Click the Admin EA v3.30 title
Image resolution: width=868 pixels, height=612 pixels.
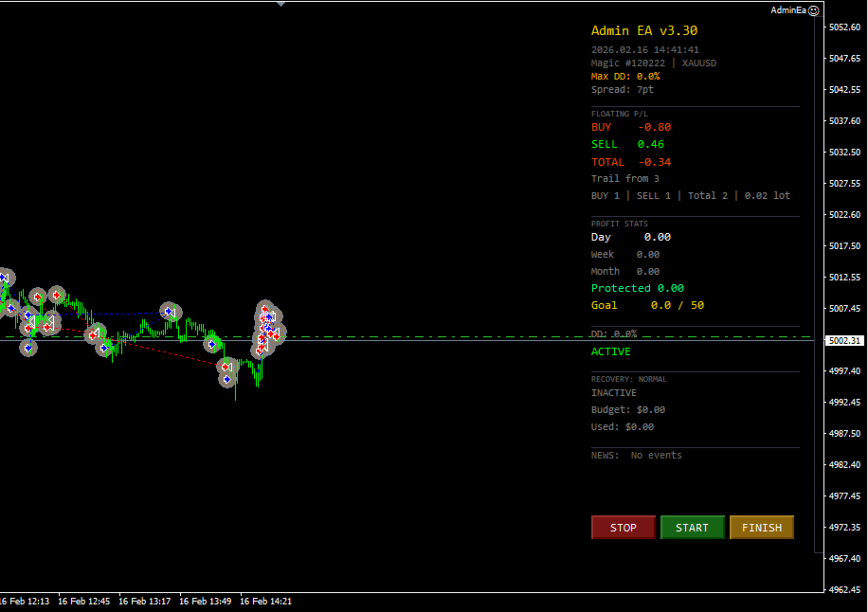[644, 30]
